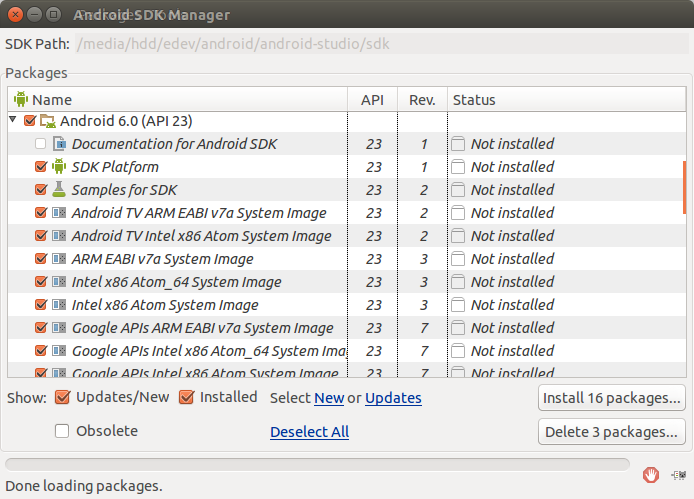
Task: Click the Documentation for Android SDK page icon
Action: (x=59, y=143)
